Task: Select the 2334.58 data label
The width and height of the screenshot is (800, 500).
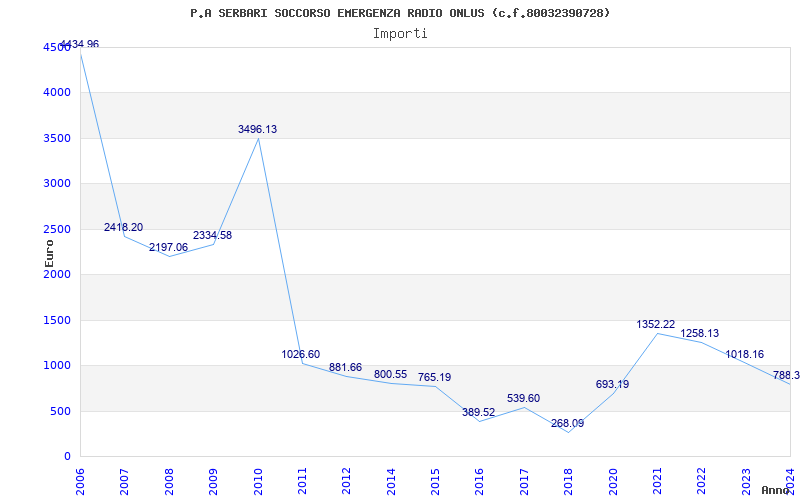Action: (212, 236)
